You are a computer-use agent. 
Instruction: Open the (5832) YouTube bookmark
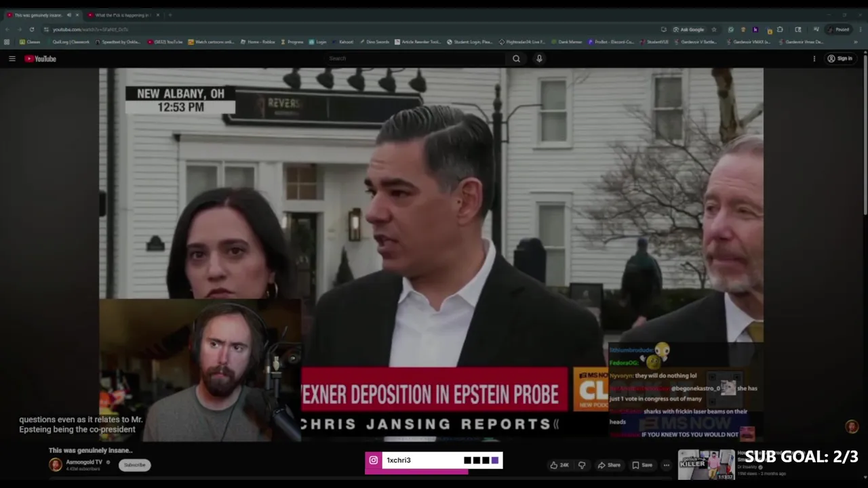coord(165,42)
